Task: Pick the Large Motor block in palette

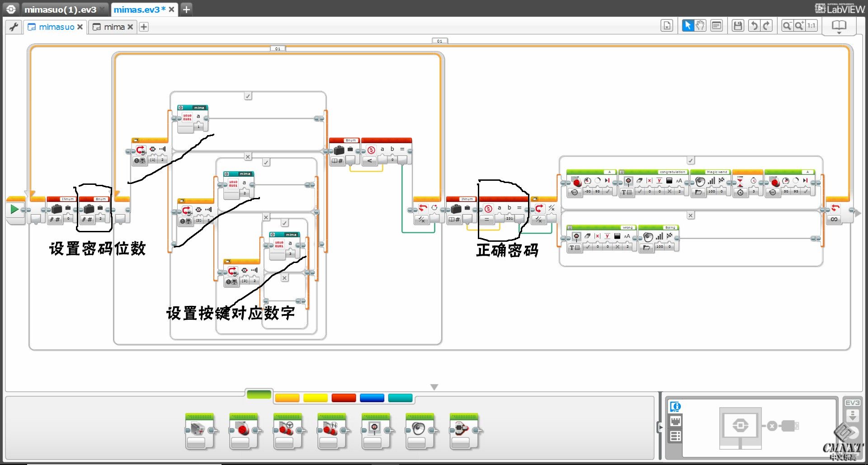Action: click(243, 431)
